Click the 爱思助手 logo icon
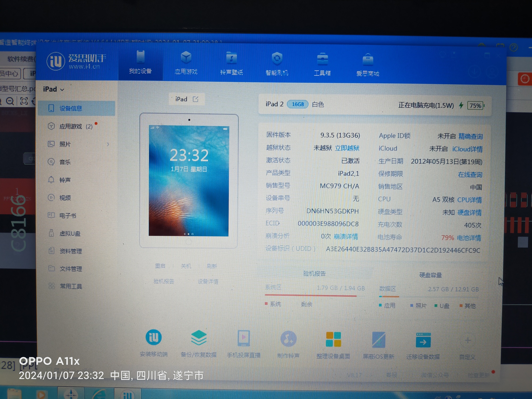532x399 pixels. click(x=56, y=61)
